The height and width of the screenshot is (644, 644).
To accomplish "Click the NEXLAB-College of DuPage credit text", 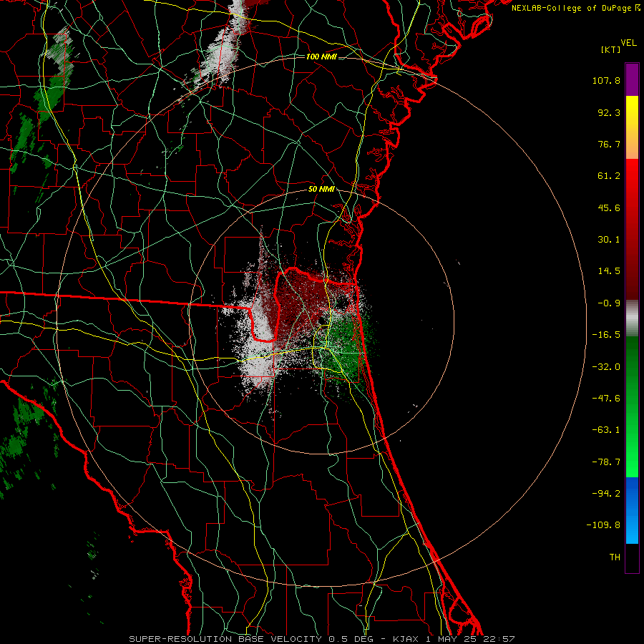I will pos(575,8).
